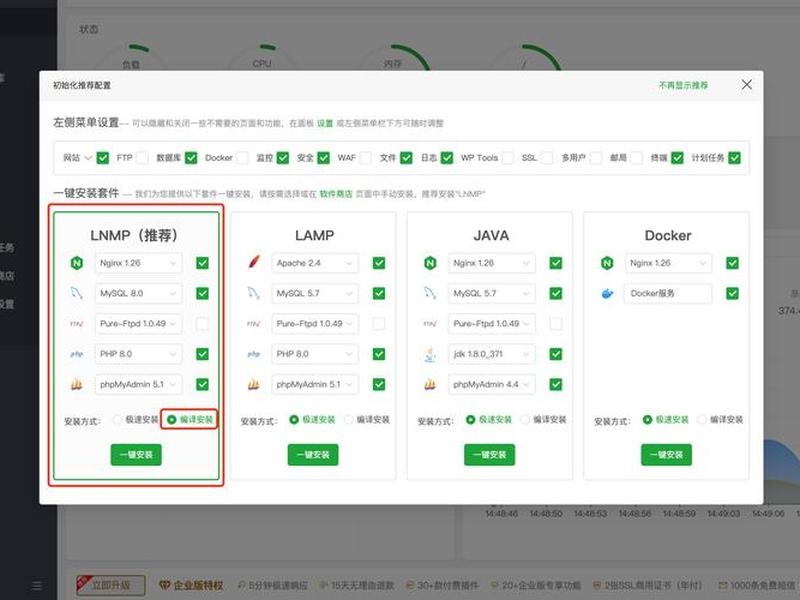Open PHP 8.0 dropdown in LNMP card
Viewport: 800px width, 600px height.
(x=138, y=354)
